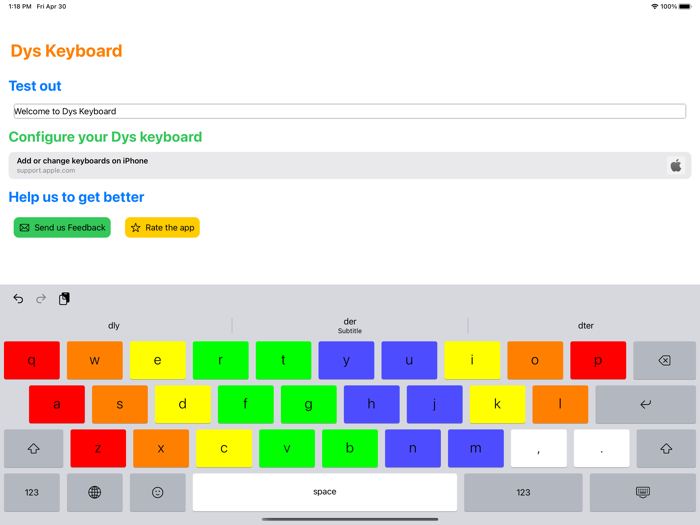Tap the backspace delete key
The image size is (700, 525).
664,360
